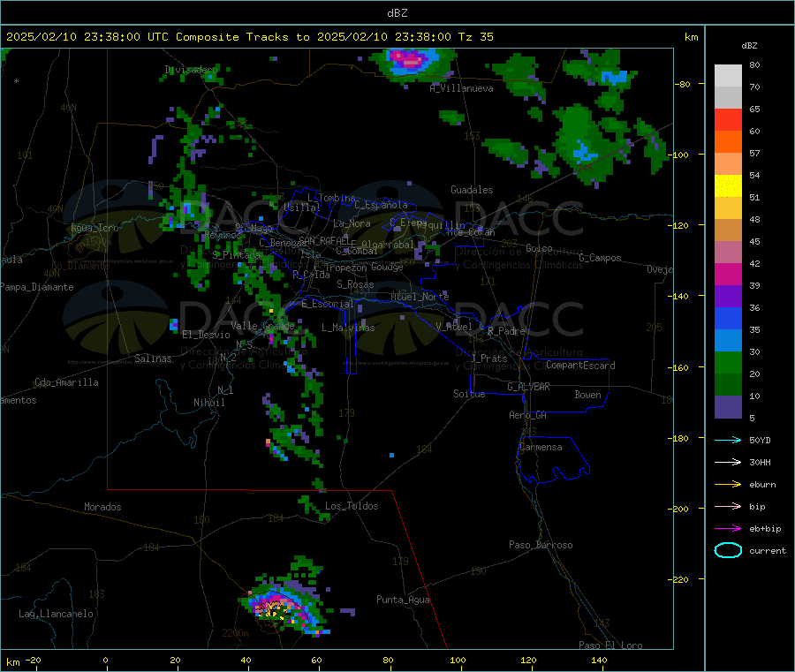The image size is (795, 672).
Task: Click the Aero_GA map label
Action: 527,415
